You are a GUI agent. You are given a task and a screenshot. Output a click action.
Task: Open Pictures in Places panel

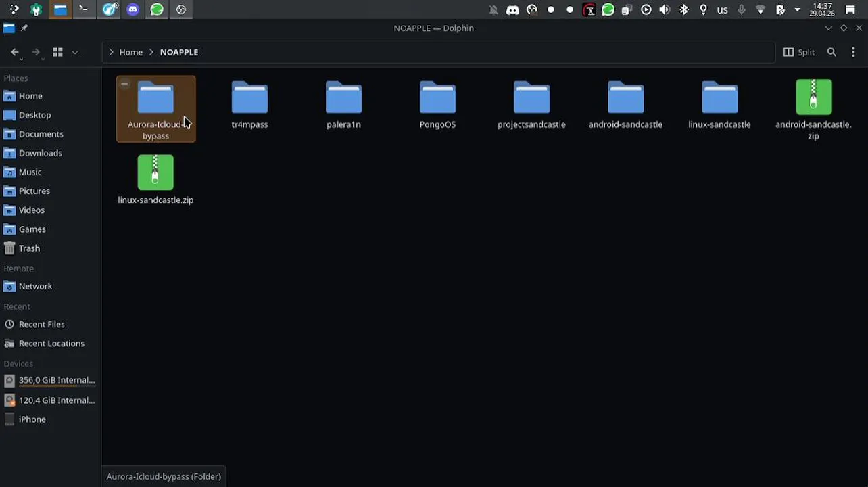[51, 191]
